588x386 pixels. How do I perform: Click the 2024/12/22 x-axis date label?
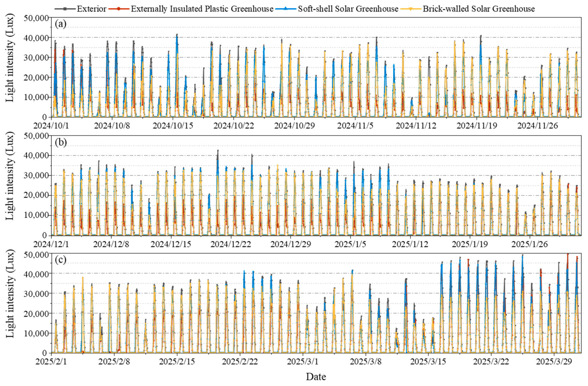[231, 244]
